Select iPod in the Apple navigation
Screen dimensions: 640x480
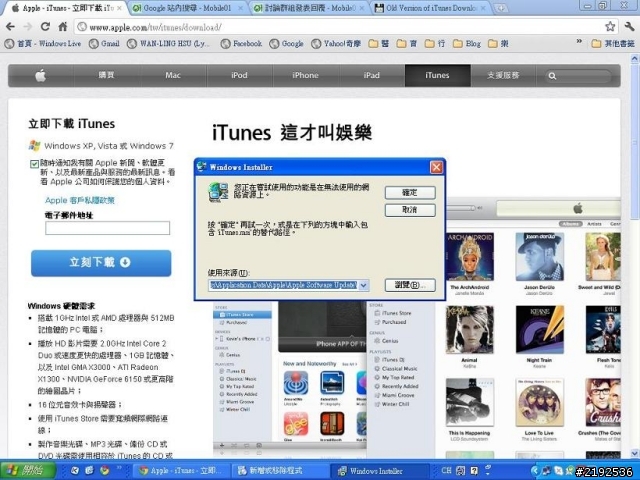pyautogui.click(x=239, y=75)
